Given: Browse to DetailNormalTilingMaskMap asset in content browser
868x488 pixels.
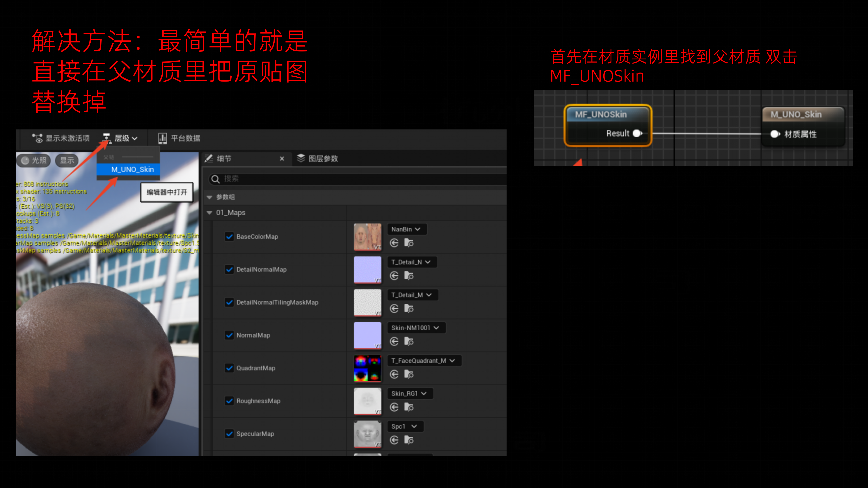Looking at the screenshot, I should pos(409,308).
